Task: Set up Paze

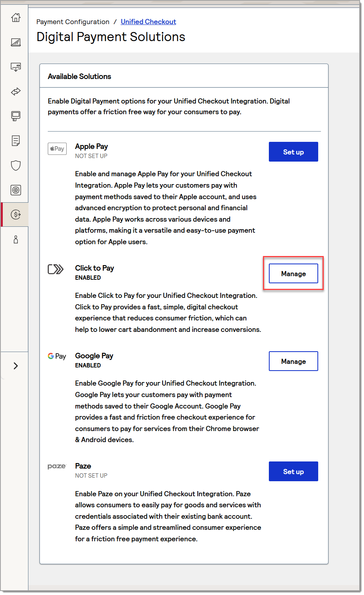Action: [x=293, y=471]
